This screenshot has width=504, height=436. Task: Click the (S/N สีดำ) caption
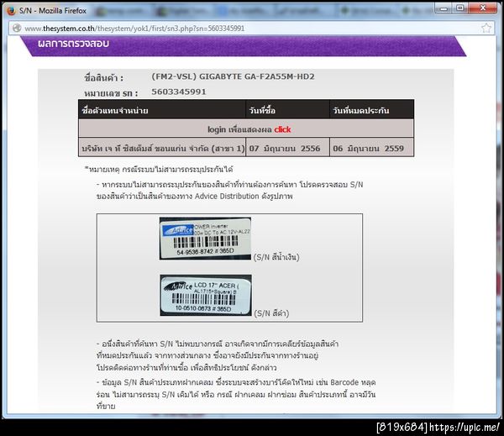coord(271,313)
